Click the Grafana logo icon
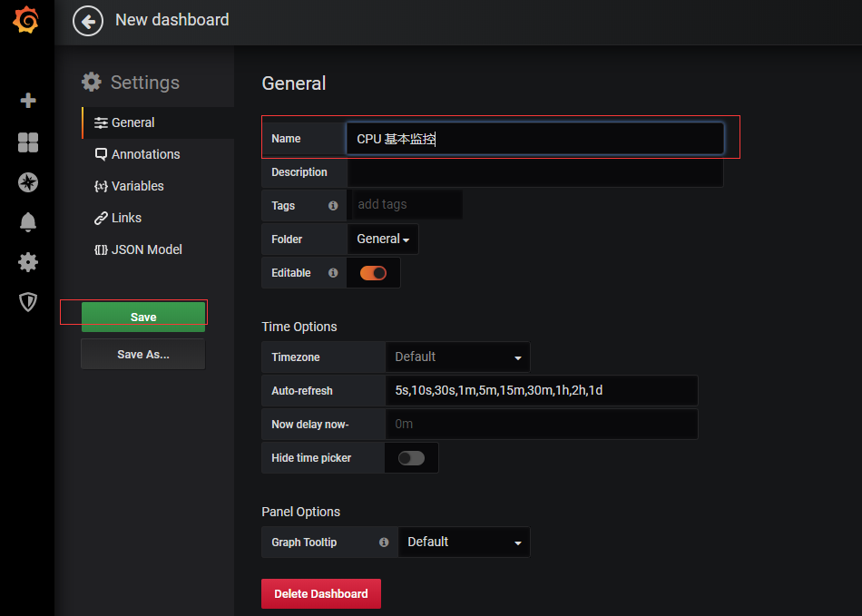The height and width of the screenshot is (616, 862). (25, 20)
